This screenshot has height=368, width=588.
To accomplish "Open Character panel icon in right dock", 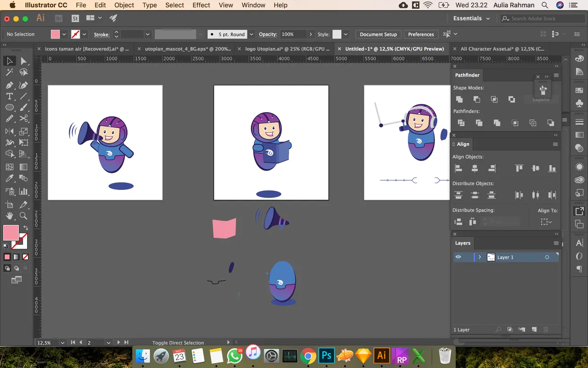I will click(579, 243).
